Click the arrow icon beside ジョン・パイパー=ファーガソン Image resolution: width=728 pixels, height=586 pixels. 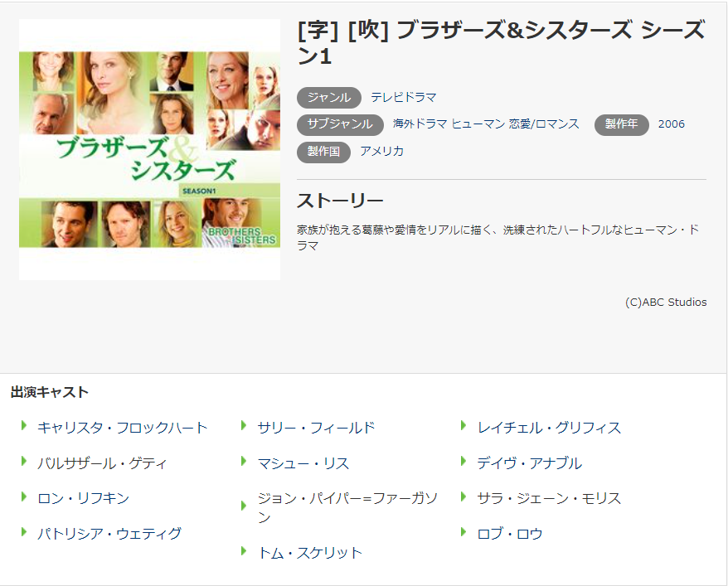coord(244,506)
